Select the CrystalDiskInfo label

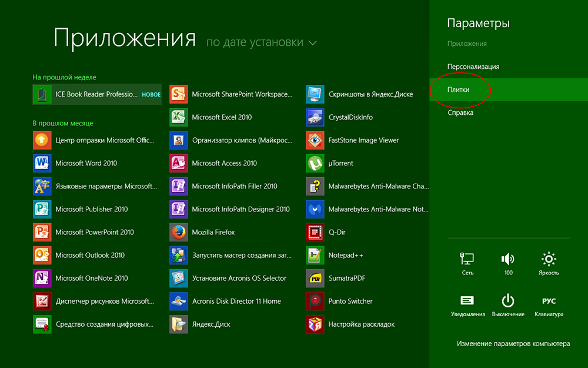(350, 117)
